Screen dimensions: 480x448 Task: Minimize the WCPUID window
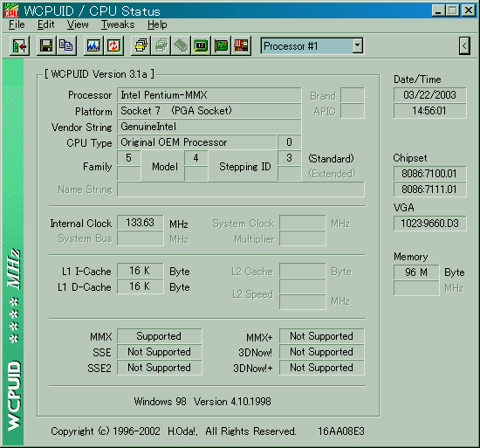click(438, 10)
